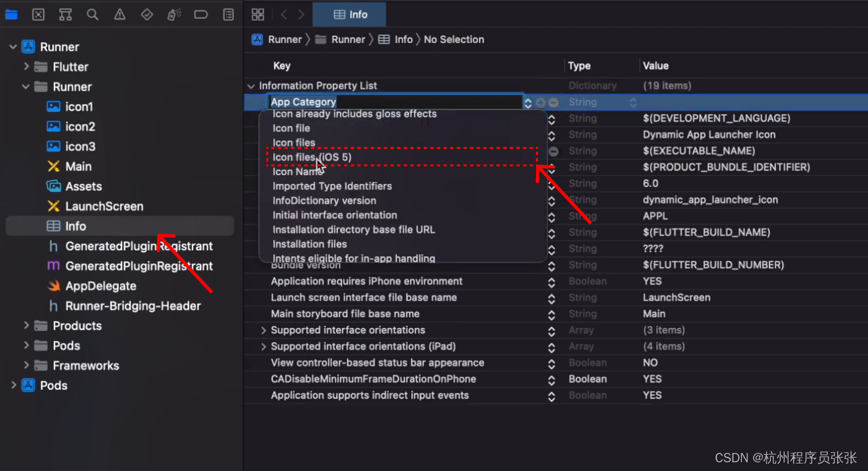
Task: Open the Breakpoint navigator tag icon
Action: 201,14
